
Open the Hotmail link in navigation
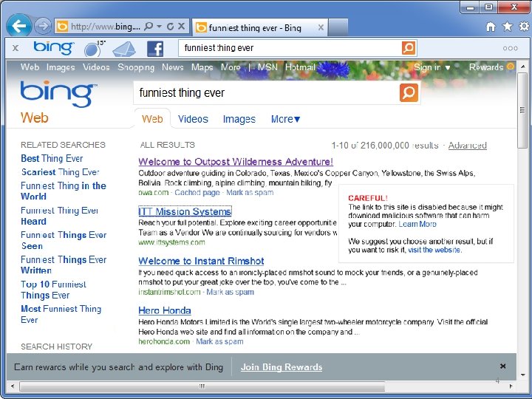300,67
